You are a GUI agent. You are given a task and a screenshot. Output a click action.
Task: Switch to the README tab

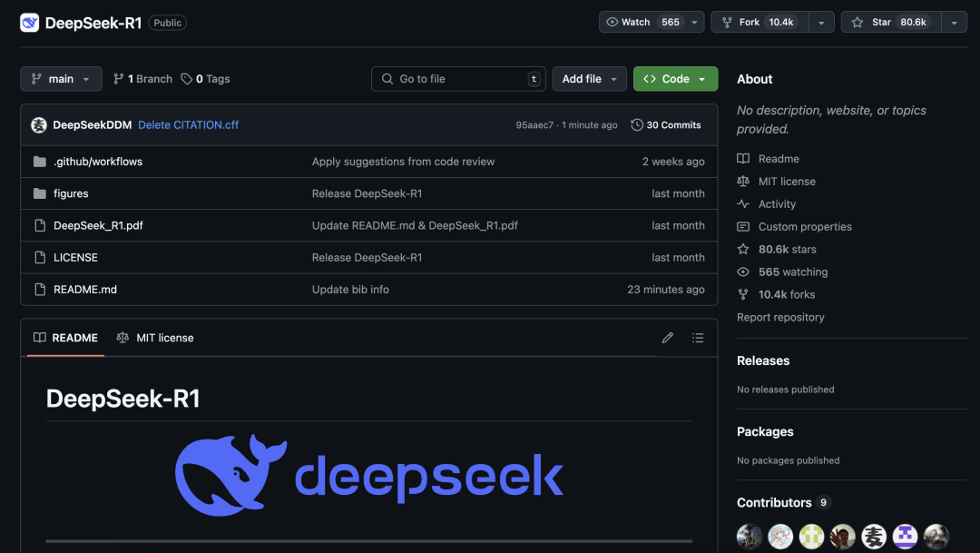tap(64, 337)
